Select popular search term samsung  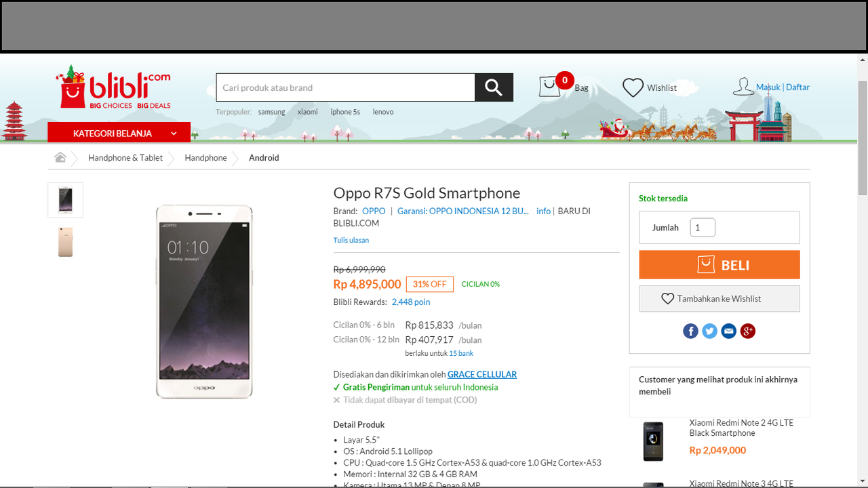(271, 112)
